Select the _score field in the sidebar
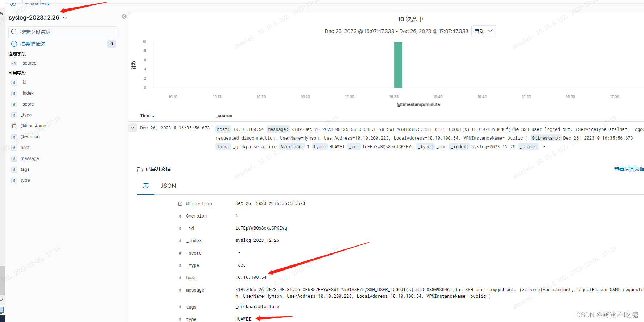 coord(27,104)
